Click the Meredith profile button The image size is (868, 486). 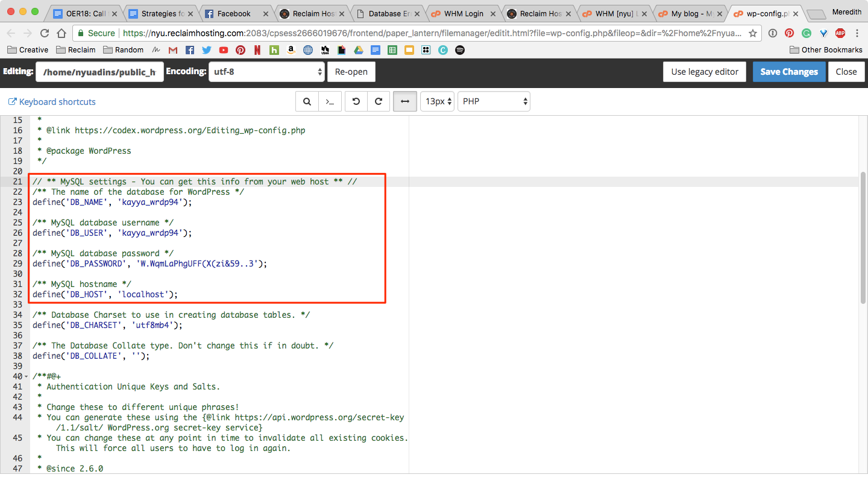click(x=847, y=12)
